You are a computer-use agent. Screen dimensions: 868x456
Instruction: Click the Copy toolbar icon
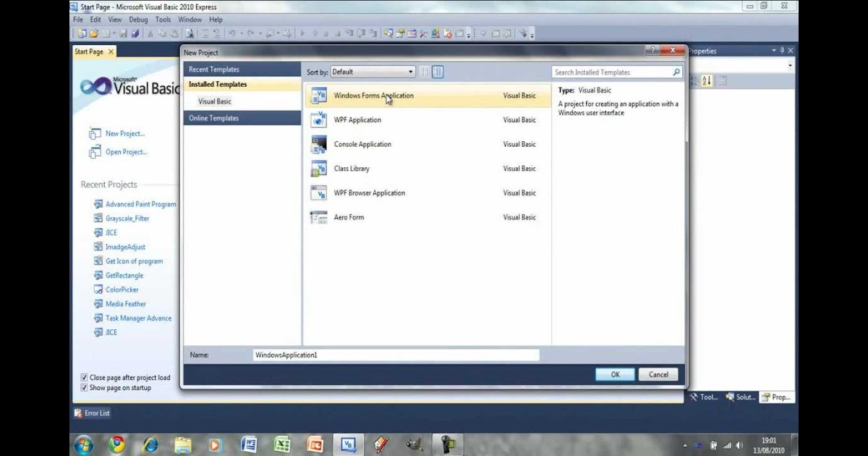[x=162, y=33]
